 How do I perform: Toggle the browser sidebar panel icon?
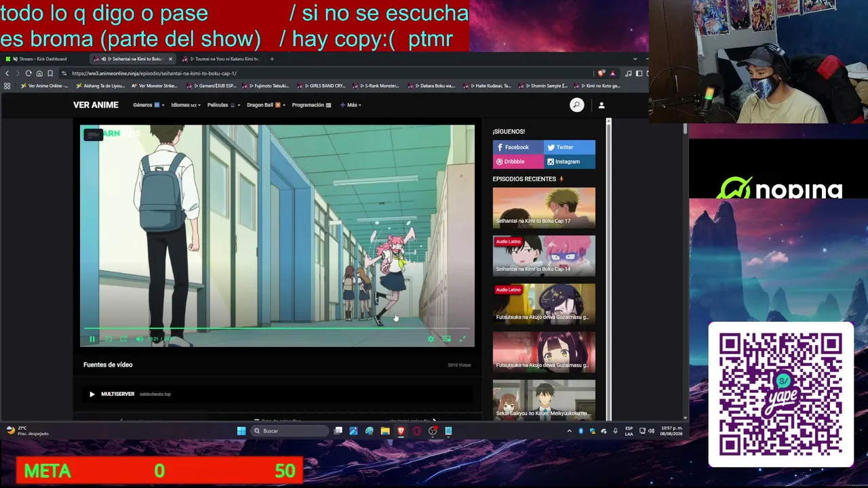(639, 73)
